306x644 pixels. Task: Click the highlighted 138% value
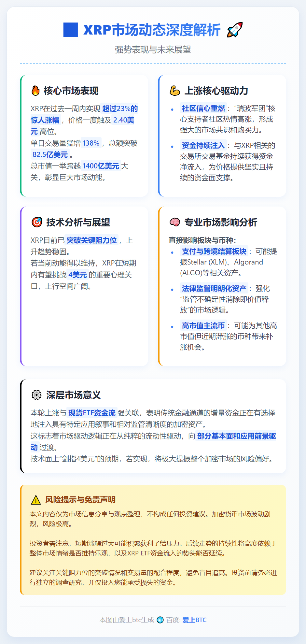(91, 143)
